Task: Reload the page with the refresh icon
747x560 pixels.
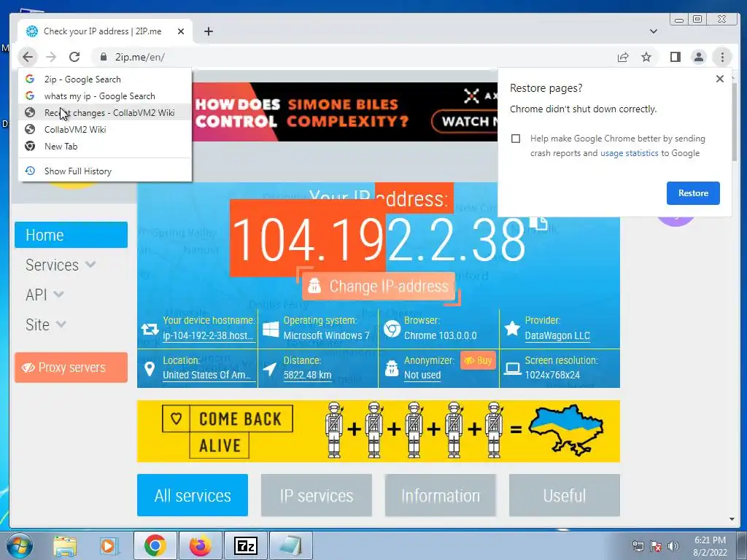Action: coord(74,57)
